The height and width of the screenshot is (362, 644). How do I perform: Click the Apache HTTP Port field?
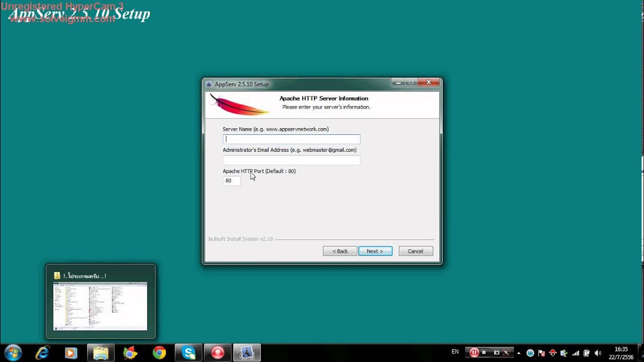pyautogui.click(x=232, y=180)
